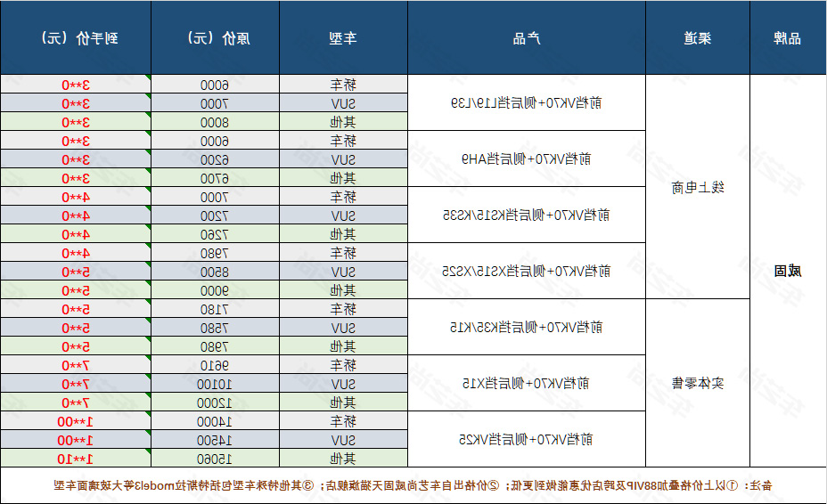Click the original price 7260 cell
This screenshot has width=827, height=504.
[x=215, y=234]
